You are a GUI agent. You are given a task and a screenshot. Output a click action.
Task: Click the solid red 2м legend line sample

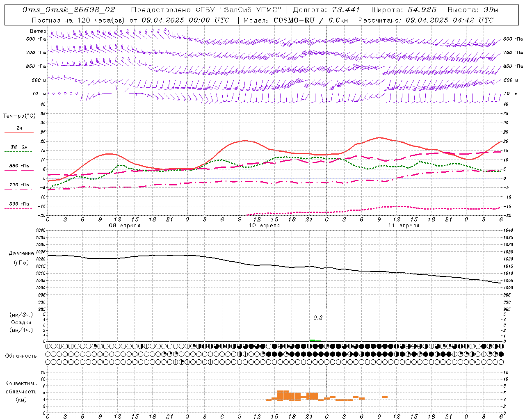tap(18, 133)
